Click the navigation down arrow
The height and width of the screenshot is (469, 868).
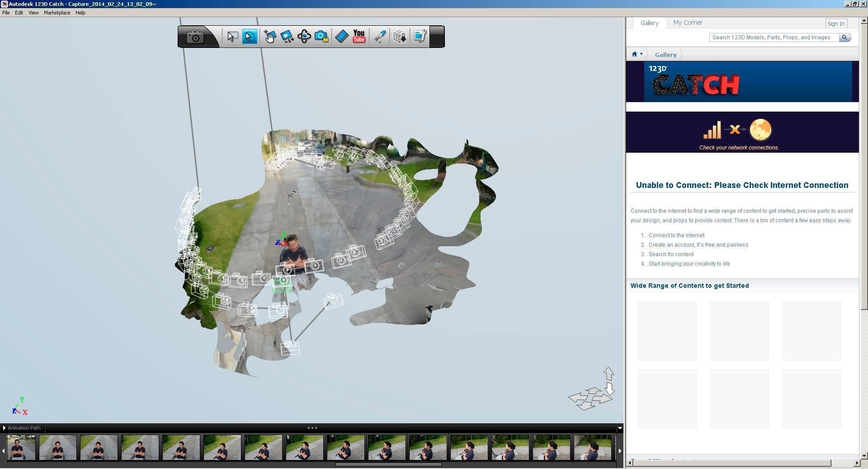click(x=609, y=389)
